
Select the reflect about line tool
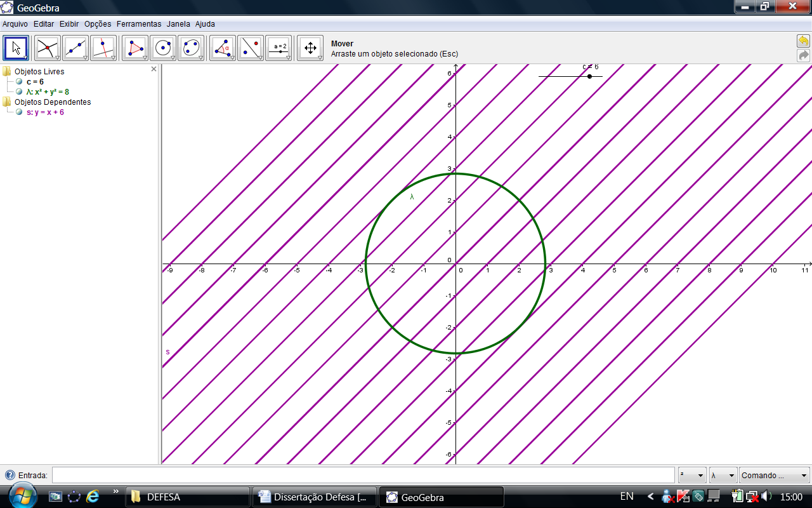tap(251, 48)
